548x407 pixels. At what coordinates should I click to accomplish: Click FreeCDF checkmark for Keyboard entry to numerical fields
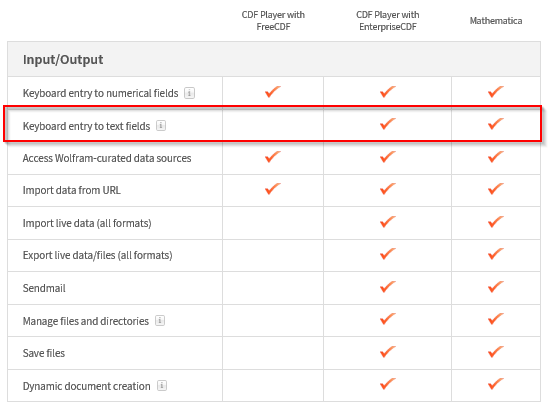click(x=273, y=92)
